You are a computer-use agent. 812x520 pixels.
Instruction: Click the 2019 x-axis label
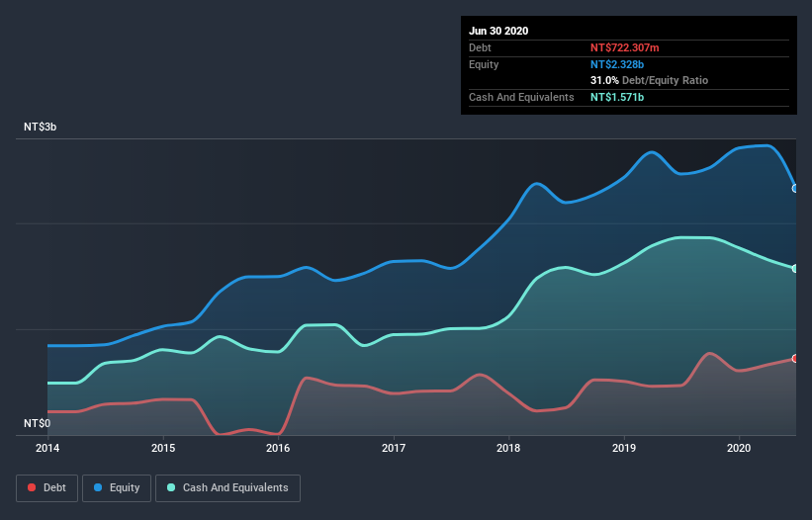pos(624,448)
